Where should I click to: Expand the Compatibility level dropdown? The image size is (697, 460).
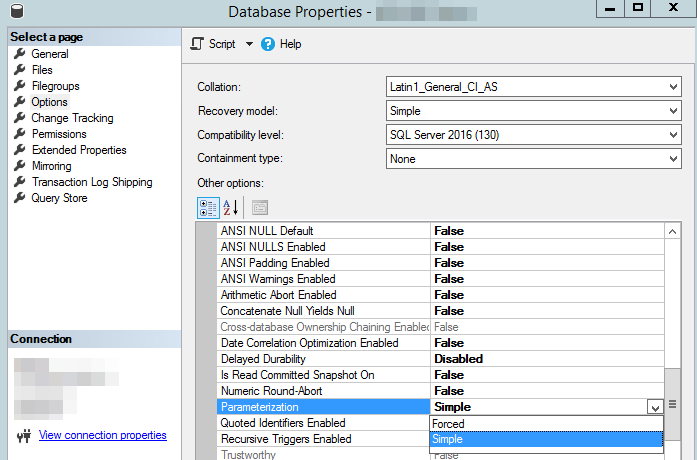click(673, 135)
